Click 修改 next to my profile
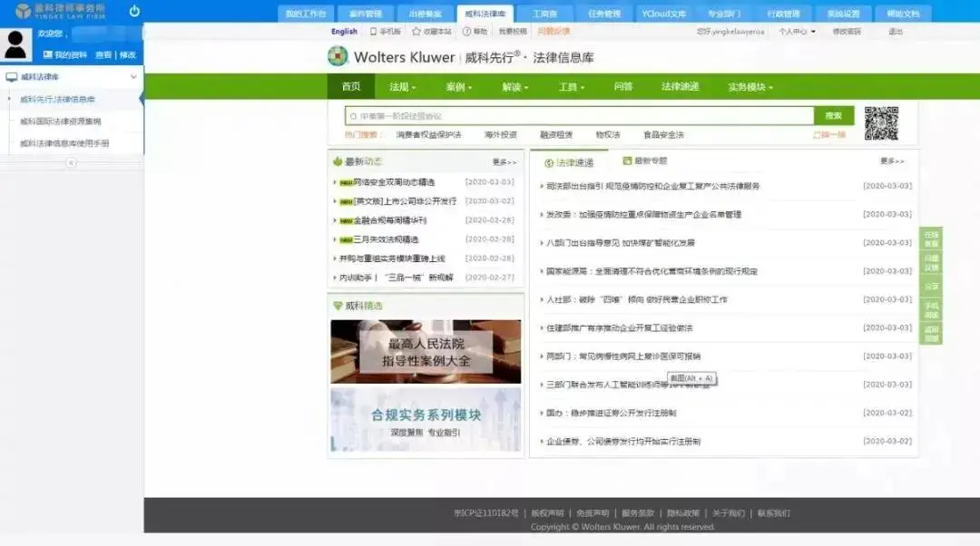 point(128,55)
